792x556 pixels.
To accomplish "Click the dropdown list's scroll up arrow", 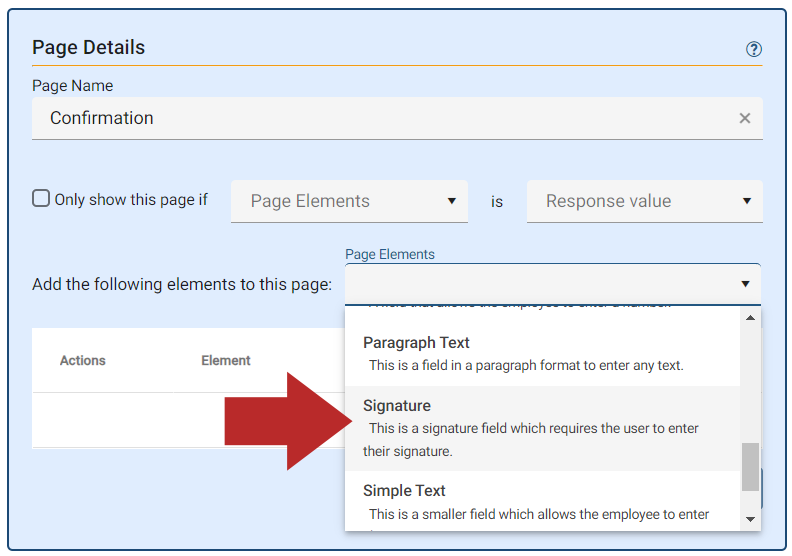I will [x=750, y=318].
